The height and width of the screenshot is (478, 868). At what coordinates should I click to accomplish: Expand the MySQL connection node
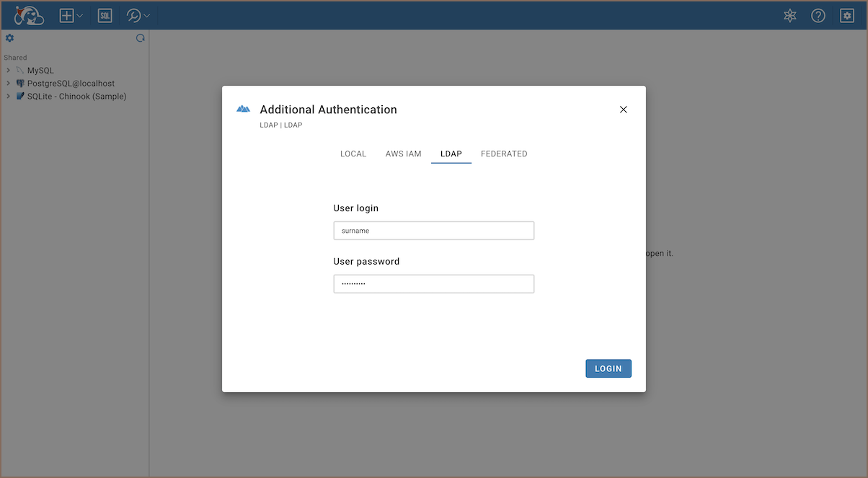pos(8,71)
